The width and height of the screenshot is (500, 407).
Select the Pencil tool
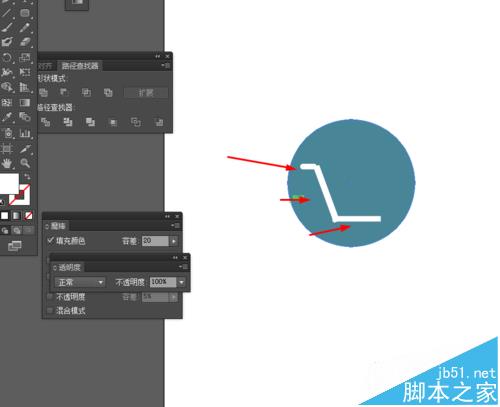tap(25, 27)
